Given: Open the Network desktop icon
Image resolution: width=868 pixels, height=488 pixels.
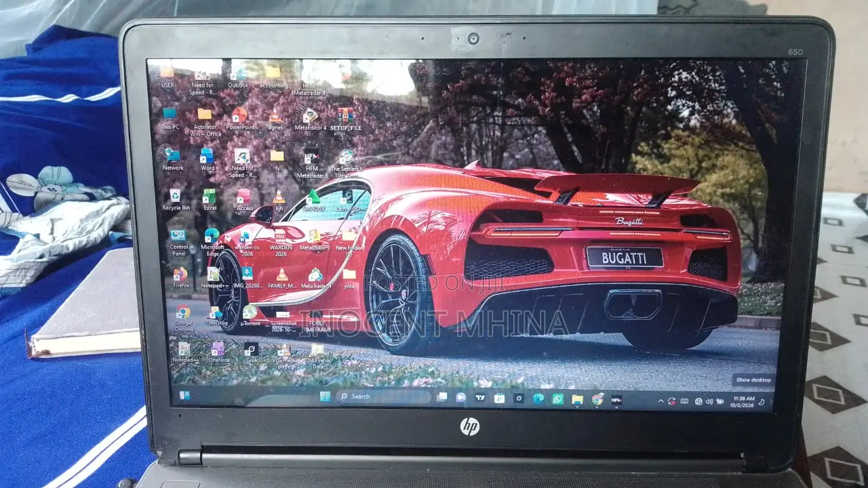Looking at the screenshot, I should pyautogui.click(x=172, y=159).
